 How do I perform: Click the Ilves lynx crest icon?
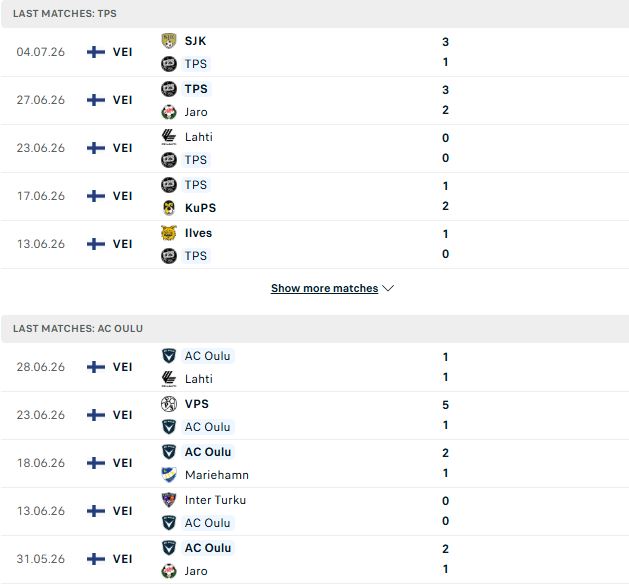[x=168, y=233]
